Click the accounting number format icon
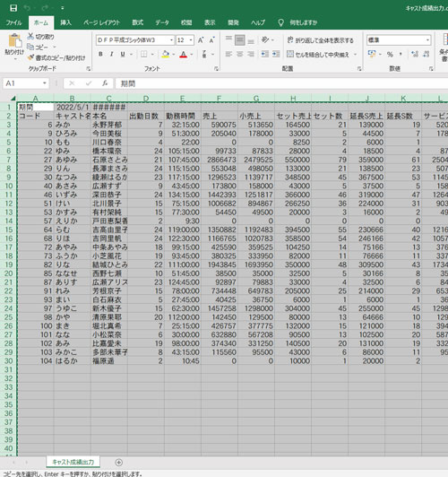The width and height of the screenshot is (448, 477). pyautogui.click(x=372, y=54)
